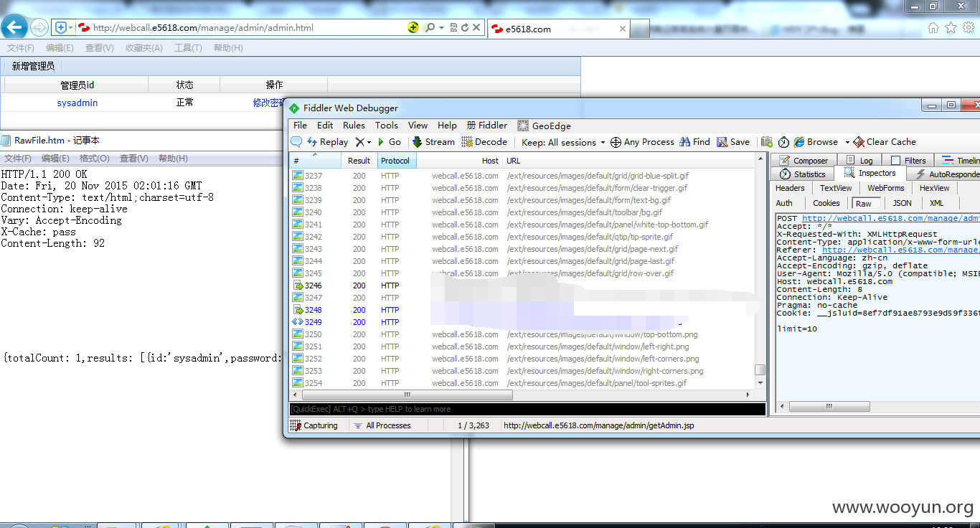Open Notepad 格式(O) menu
This screenshot has height=528, width=980.
pos(94,159)
